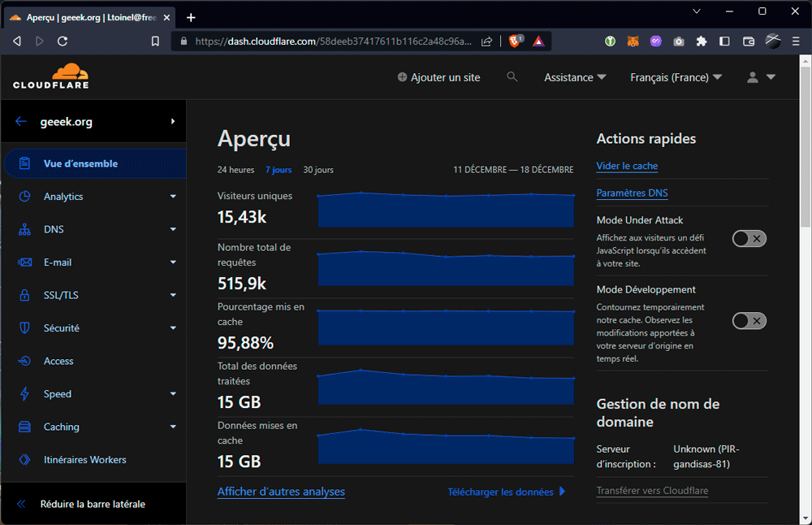The height and width of the screenshot is (525, 812).
Task: Open the tab list chevron in title bar
Action: [x=697, y=11]
